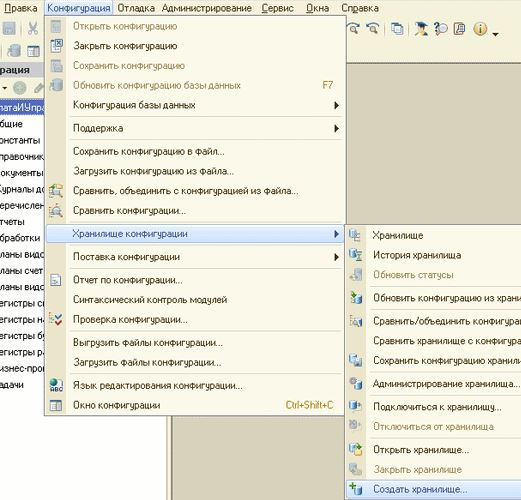Open the Администрирование menu

(x=207, y=8)
